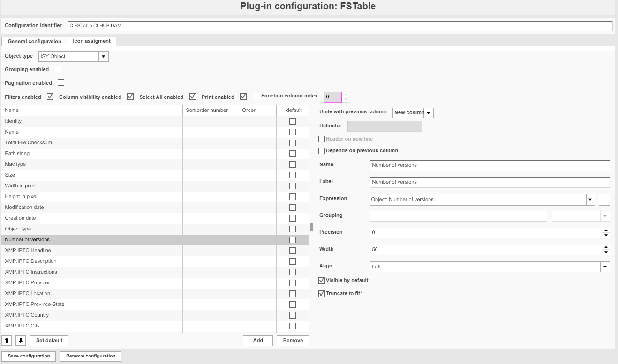Increment the Function column index with its up stepper

point(346,95)
